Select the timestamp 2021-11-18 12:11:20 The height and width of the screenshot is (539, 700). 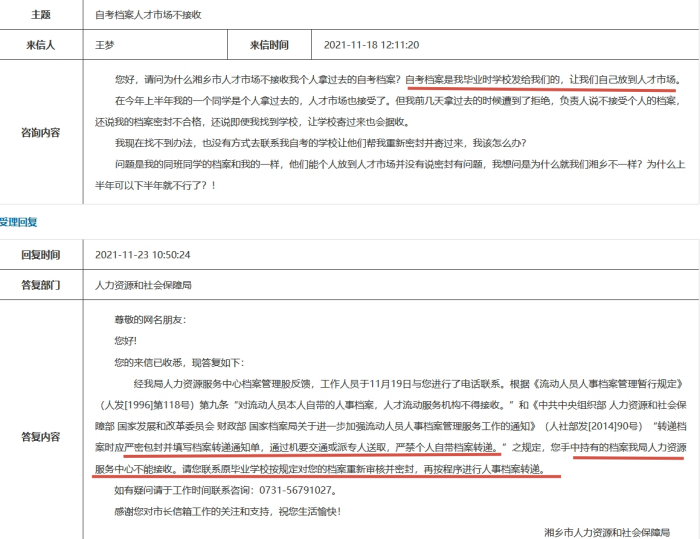coord(371,45)
